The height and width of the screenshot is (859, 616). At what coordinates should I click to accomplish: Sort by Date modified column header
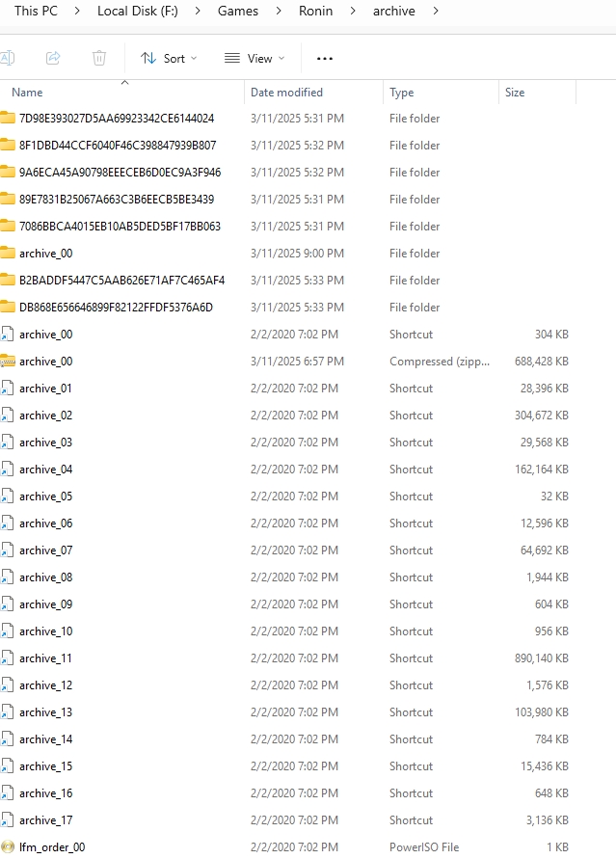pos(286,92)
